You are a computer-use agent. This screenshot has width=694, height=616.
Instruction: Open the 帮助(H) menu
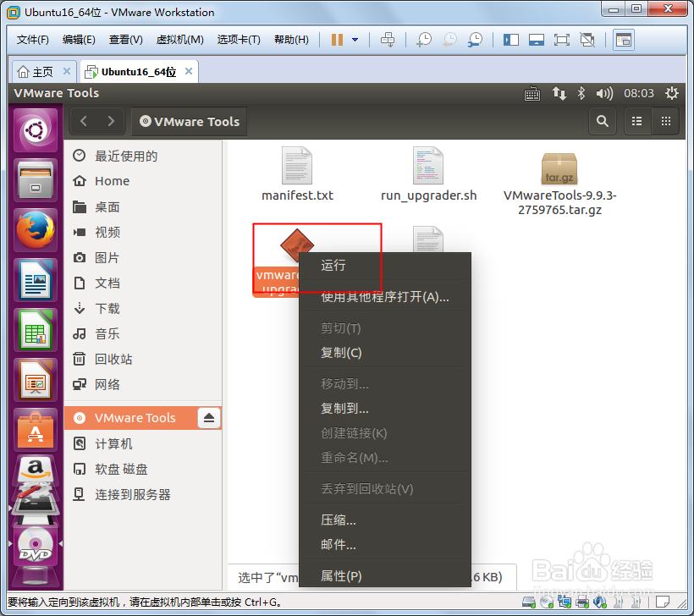pos(291,40)
